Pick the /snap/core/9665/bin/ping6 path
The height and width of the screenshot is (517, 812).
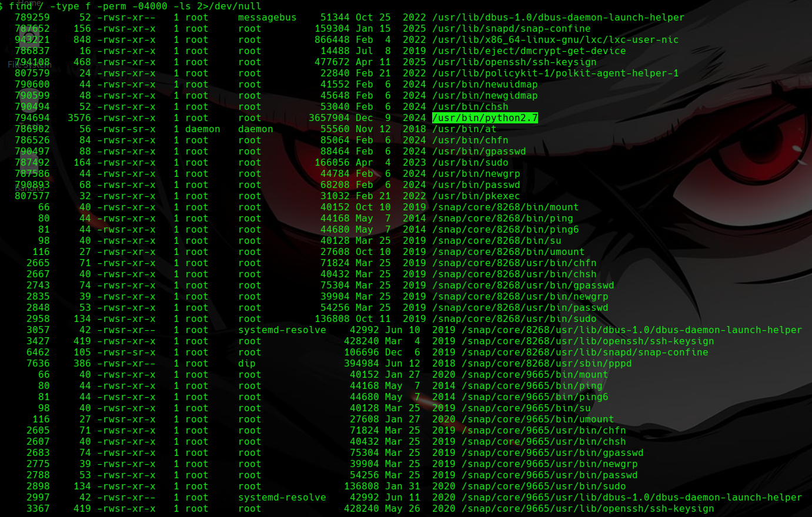[535, 397]
